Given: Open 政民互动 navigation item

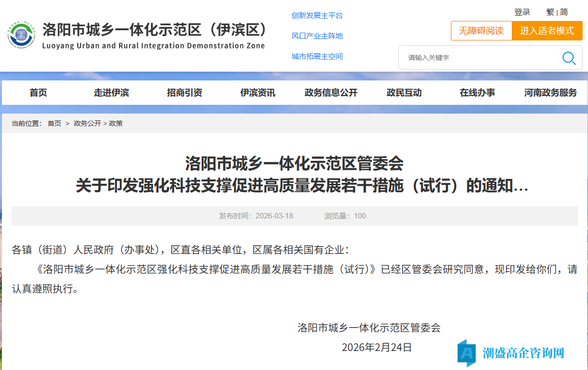Looking at the screenshot, I should [x=404, y=93].
